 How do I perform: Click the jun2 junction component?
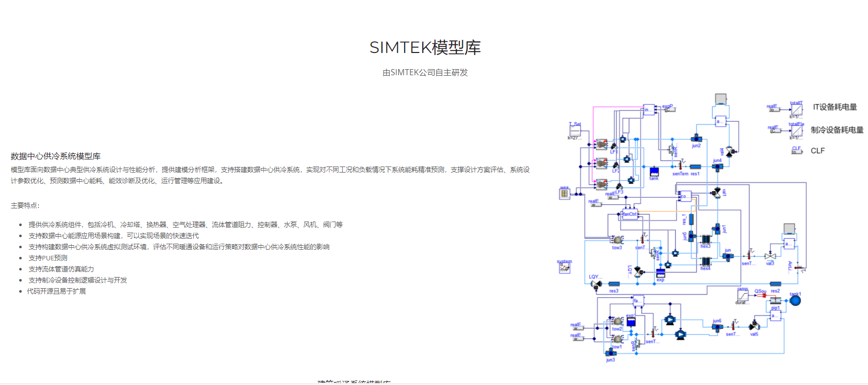(x=696, y=139)
